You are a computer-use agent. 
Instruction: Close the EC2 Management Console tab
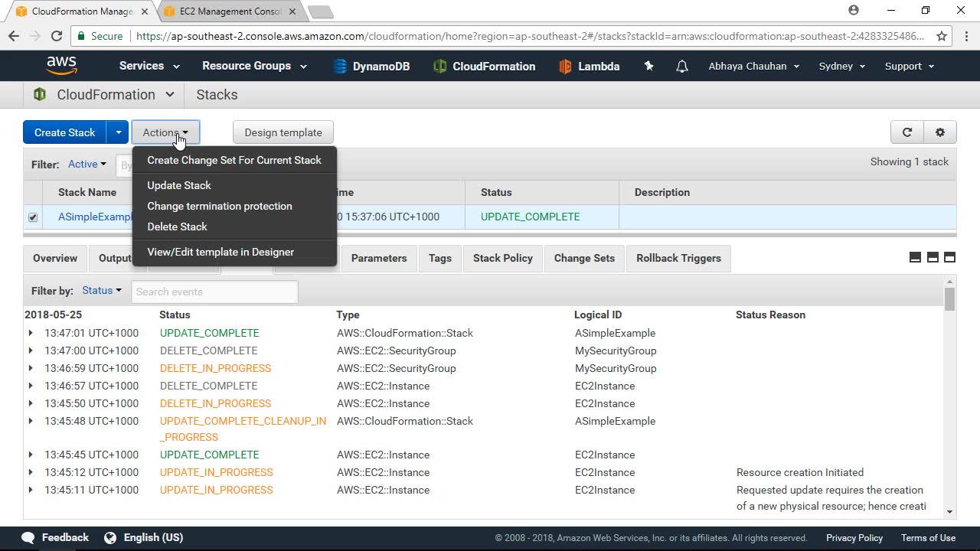coord(292,11)
